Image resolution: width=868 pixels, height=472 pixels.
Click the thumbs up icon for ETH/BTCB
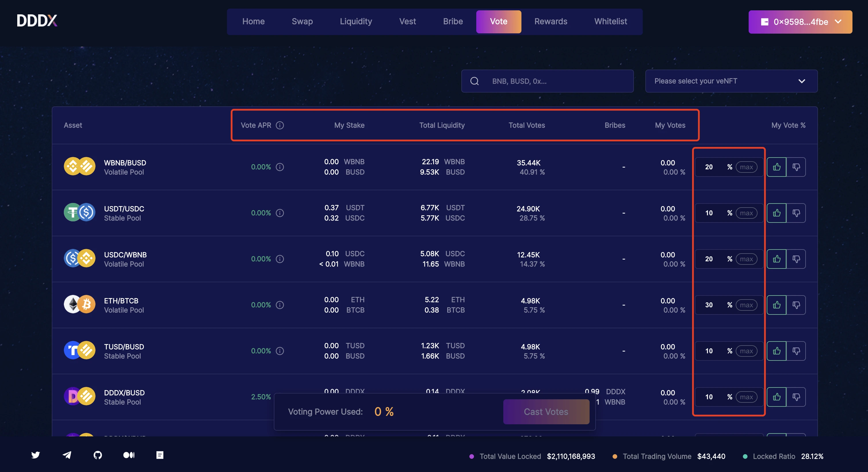[777, 304]
